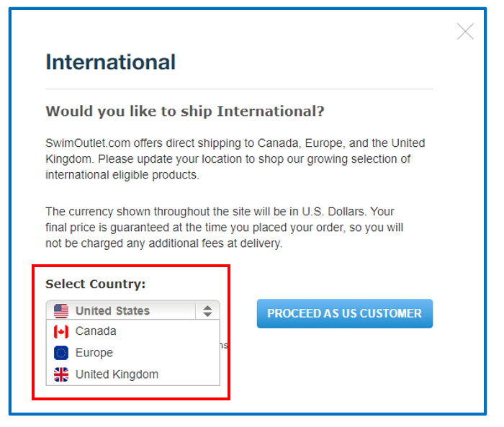Choose Canada text in the country list
The height and width of the screenshot is (427, 504).
96,331
